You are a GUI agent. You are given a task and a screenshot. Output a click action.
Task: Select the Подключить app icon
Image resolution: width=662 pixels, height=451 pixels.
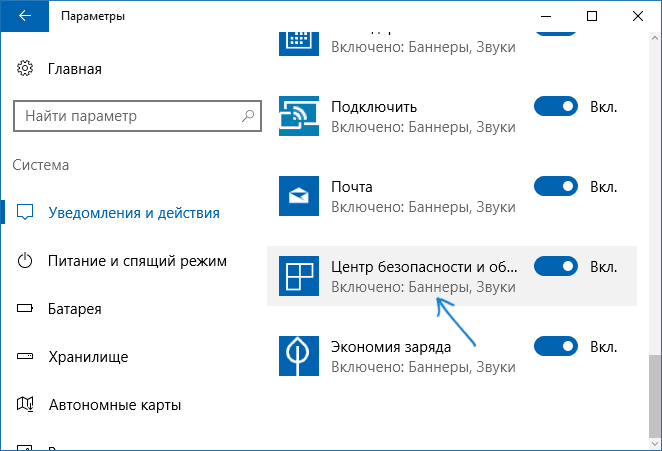coord(299,116)
